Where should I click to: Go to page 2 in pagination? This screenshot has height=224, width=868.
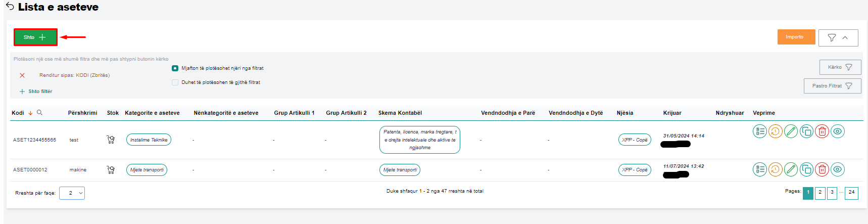click(x=820, y=193)
